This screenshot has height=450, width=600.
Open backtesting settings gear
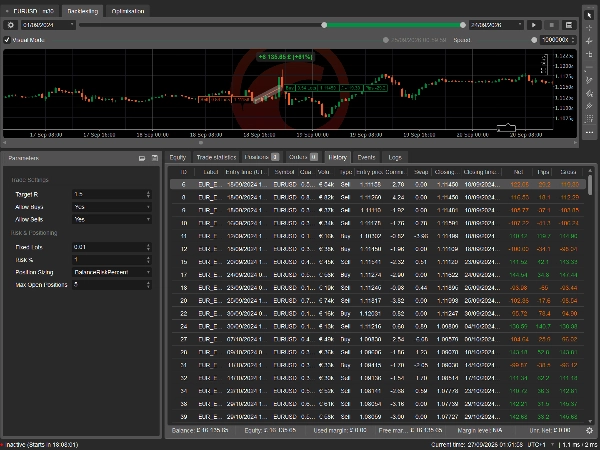10,25
